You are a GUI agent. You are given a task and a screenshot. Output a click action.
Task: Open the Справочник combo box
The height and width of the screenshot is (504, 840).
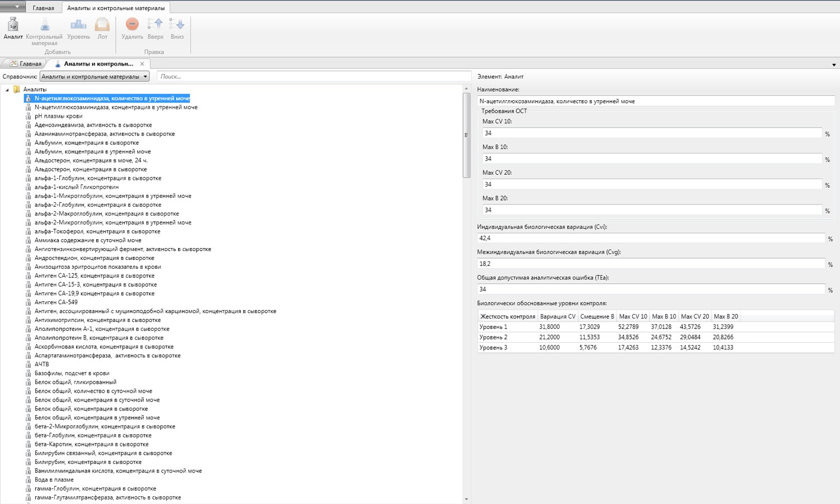[x=95, y=76]
